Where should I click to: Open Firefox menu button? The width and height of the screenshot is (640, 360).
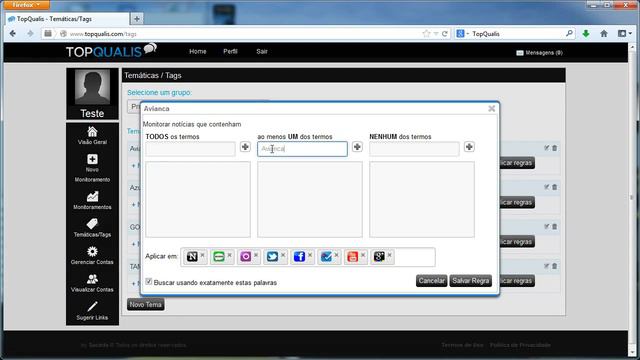tap(27, 5)
